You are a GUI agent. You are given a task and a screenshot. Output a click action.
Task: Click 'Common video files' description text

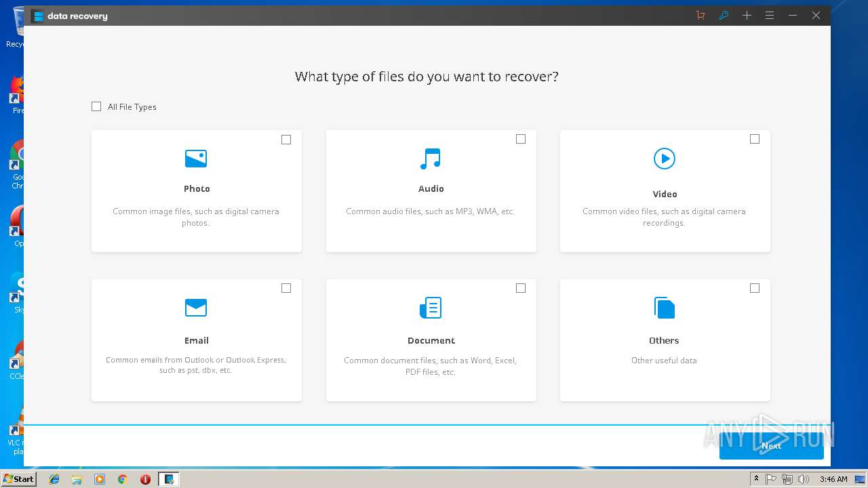(x=664, y=217)
